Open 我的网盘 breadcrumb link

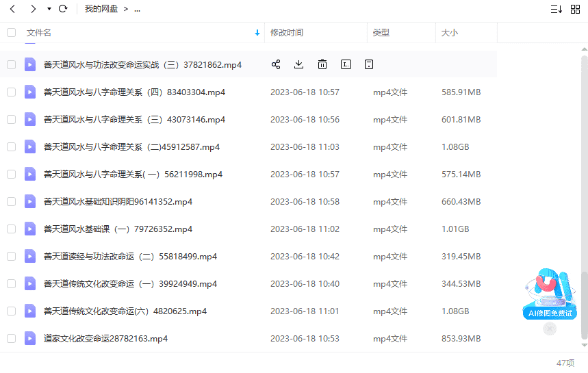[x=101, y=9]
